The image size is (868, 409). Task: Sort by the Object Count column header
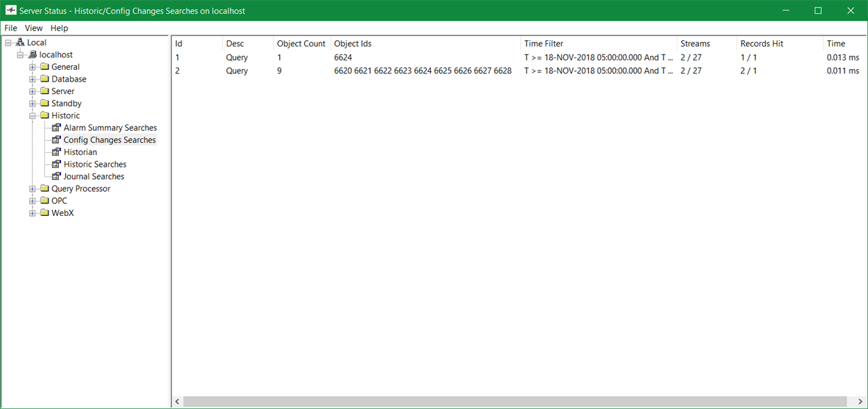(301, 44)
